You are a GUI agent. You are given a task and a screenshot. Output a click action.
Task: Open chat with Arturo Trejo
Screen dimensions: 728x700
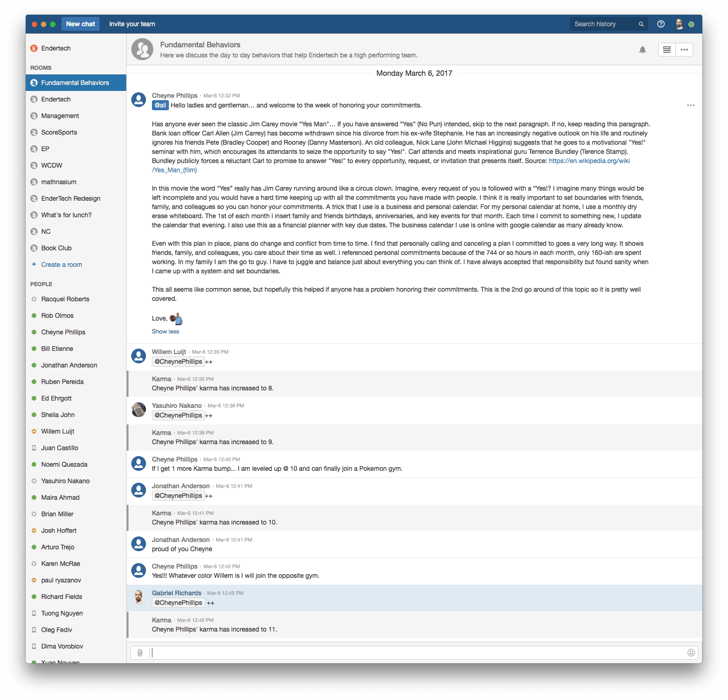[76, 547]
